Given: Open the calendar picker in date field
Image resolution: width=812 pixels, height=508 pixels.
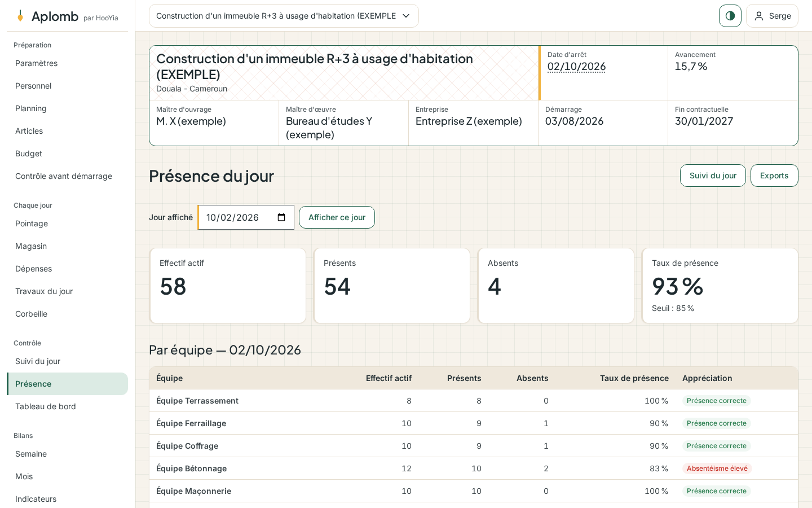Looking at the screenshot, I should [x=281, y=217].
